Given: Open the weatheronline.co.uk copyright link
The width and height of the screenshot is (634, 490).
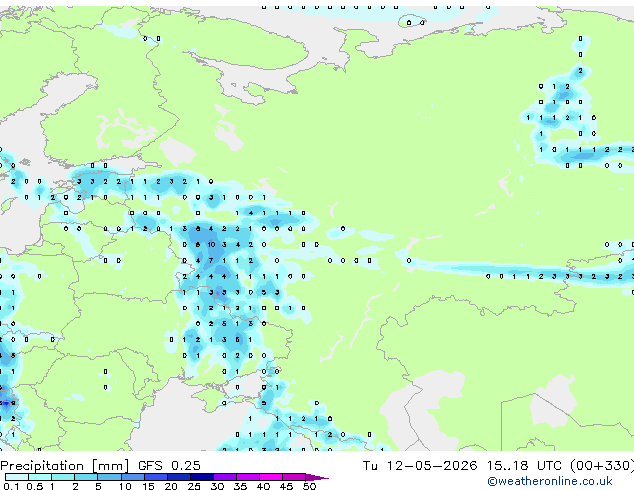Looking at the screenshot, I should tap(550, 481).
